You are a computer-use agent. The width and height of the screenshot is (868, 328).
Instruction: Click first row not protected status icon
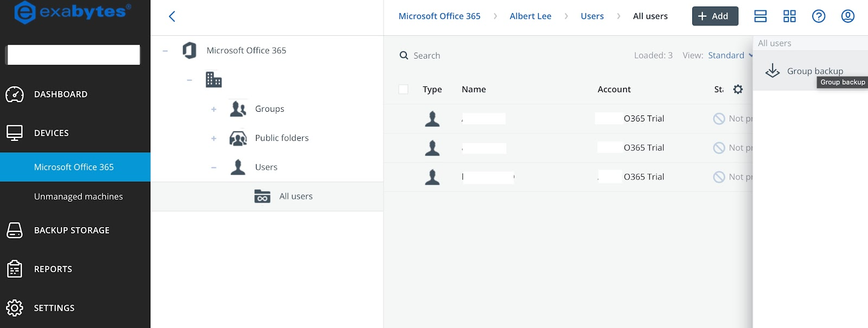point(719,119)
